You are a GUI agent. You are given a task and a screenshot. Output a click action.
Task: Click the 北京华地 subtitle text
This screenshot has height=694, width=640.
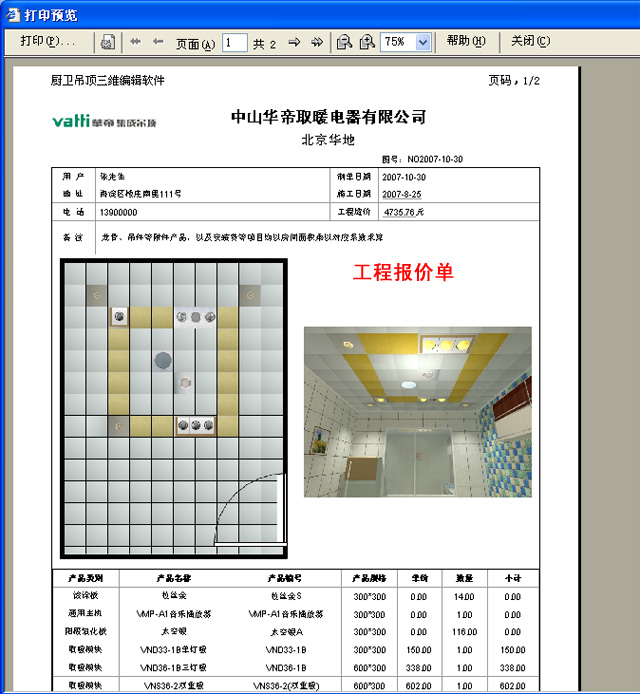(328, 140)
